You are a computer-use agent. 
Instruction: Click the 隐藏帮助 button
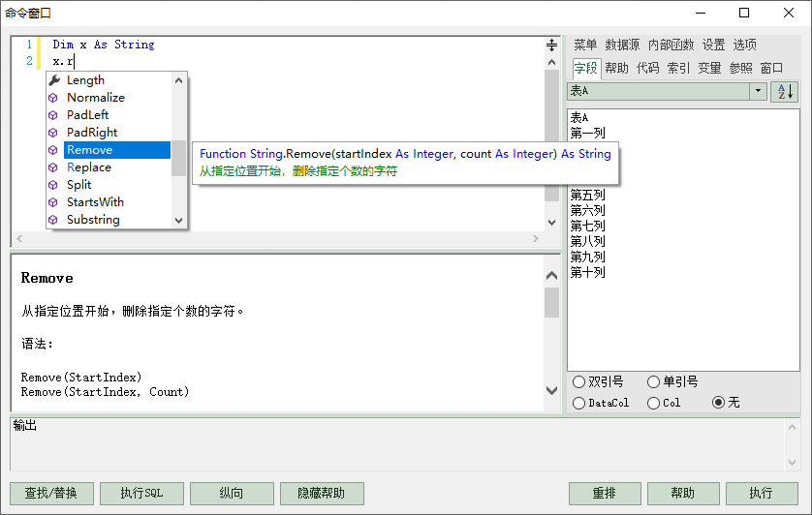pos(322,494)
